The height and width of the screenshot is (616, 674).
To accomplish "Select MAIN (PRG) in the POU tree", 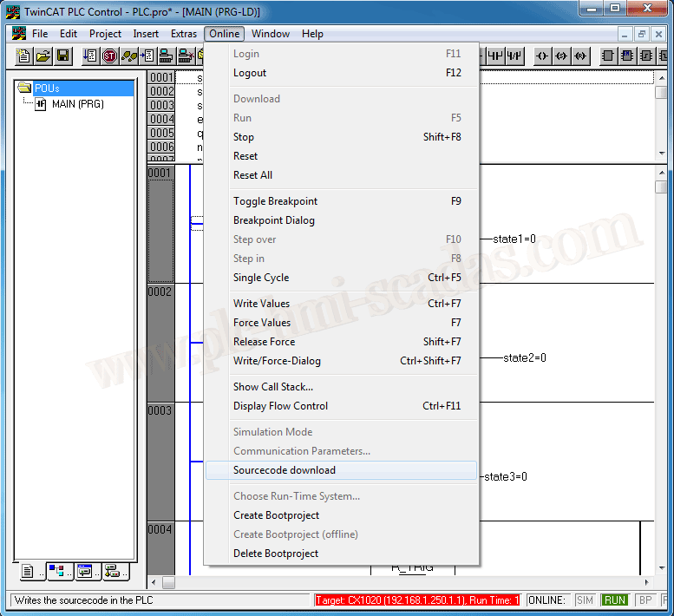I will [77, 104].
